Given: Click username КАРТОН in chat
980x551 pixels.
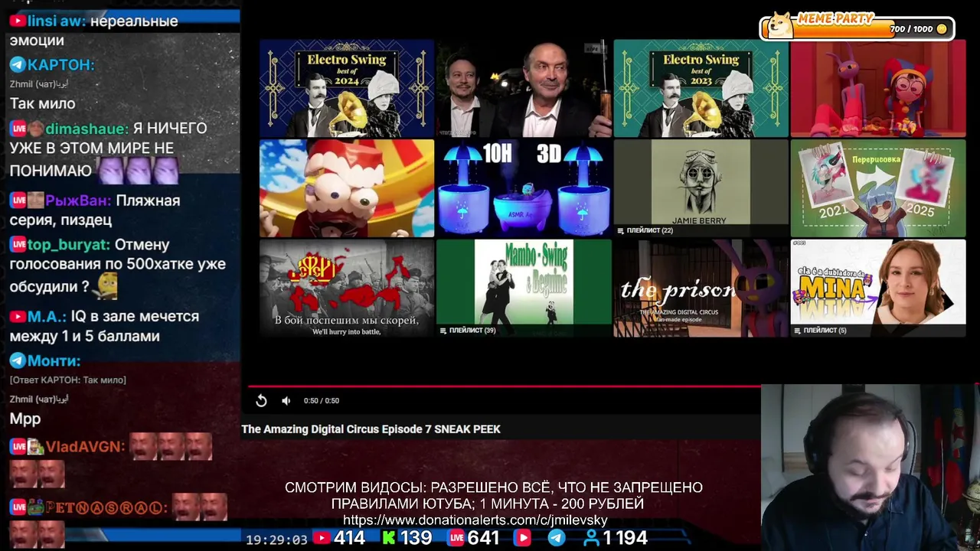Looking at the screenshot, I should coord(61,65).
